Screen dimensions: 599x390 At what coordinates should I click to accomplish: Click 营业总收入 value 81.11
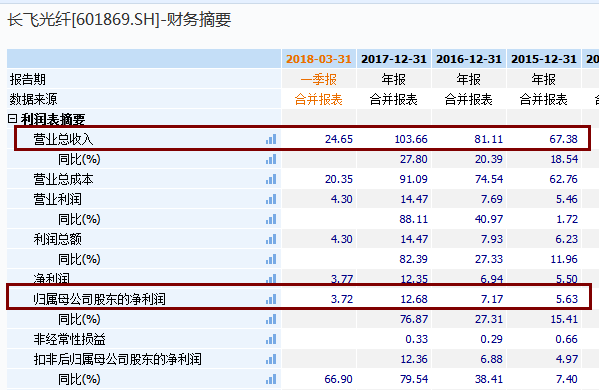tap(489, 139)
